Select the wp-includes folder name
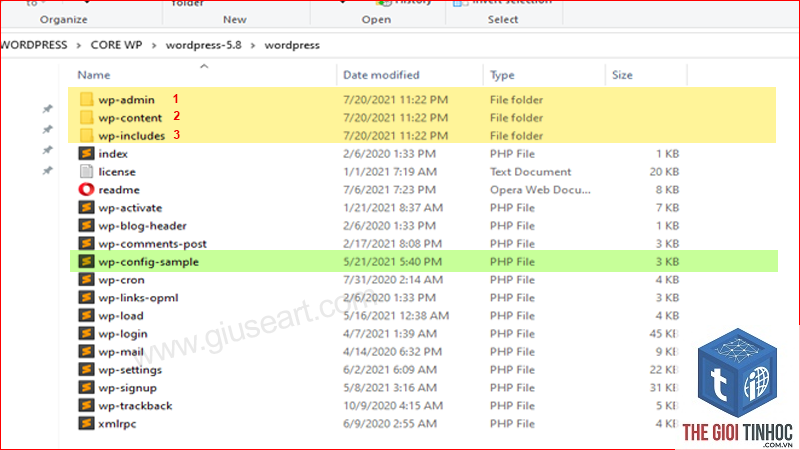Screen dimensions: 800x450 tap(132, 136)
